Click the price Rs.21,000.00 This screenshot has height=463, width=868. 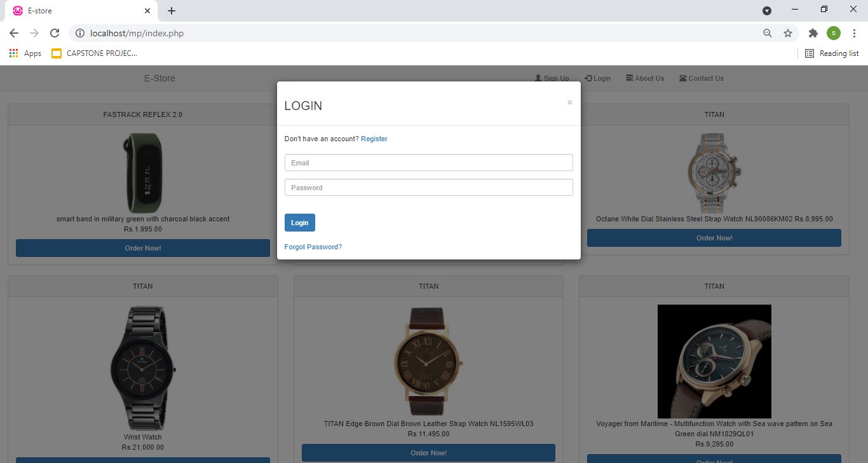143,447
